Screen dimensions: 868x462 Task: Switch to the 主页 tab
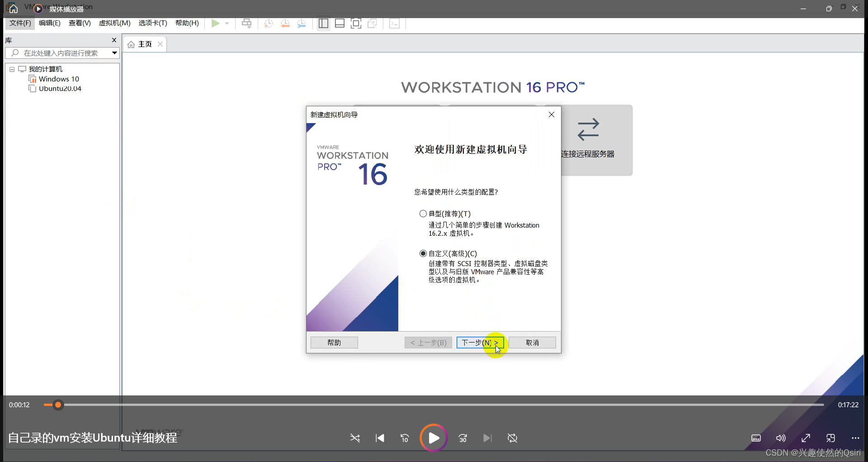coord(145,44)
